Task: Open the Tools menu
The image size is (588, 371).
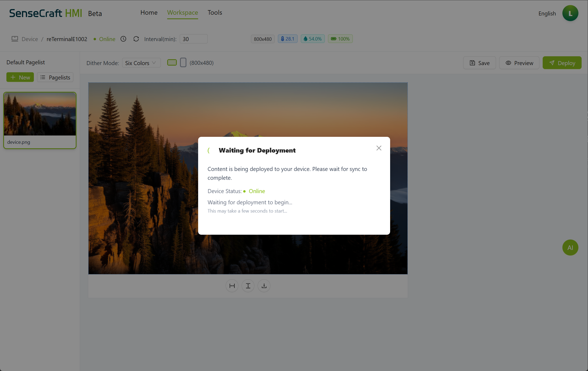Action: coord(215,13)
